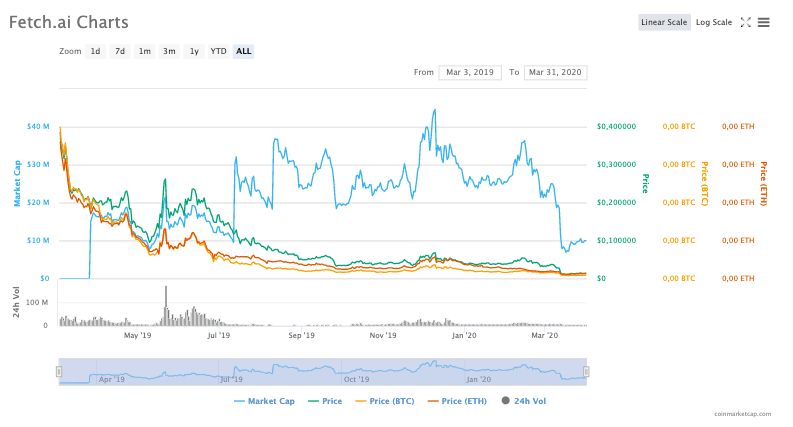
Task: Click the Nov '19 x-axis label
Action: pos(383,335)
